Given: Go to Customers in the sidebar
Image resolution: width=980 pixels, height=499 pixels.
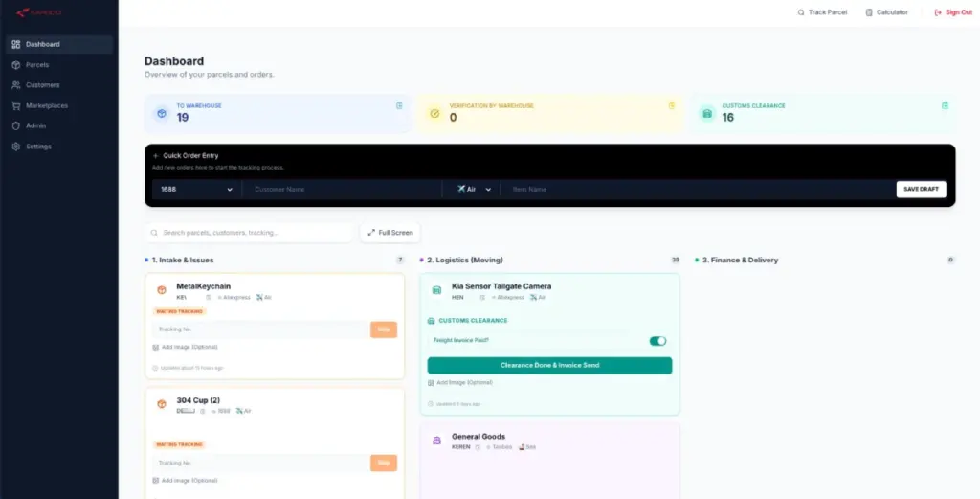Looking at the screenshot, I should 42,85.
